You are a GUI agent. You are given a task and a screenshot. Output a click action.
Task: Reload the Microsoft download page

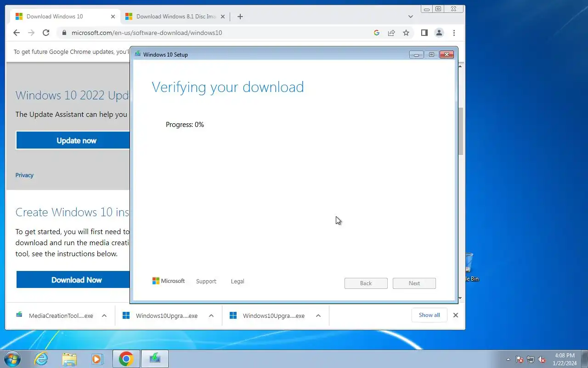click(x=46, y=33)
